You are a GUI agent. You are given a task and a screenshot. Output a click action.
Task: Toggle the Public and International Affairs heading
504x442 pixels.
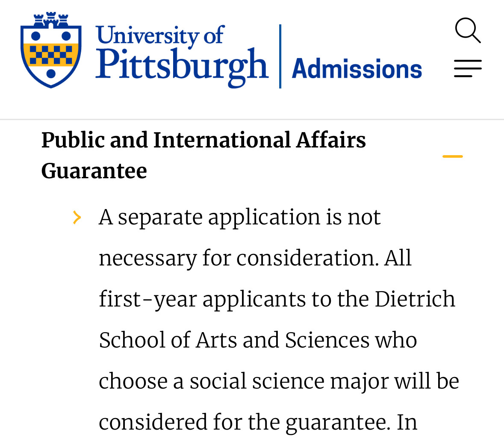[x=203, y=155]
